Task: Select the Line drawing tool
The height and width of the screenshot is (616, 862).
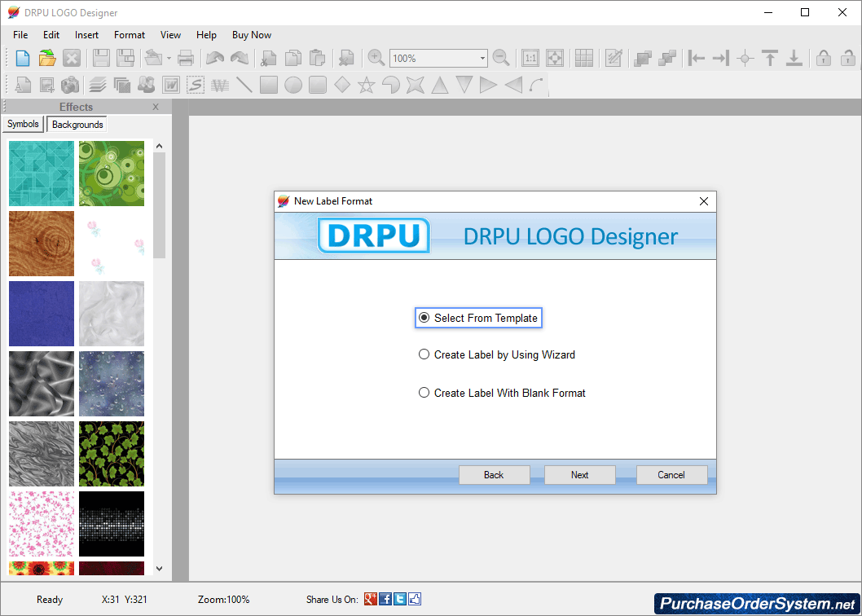Action: [x=244, y=85]
